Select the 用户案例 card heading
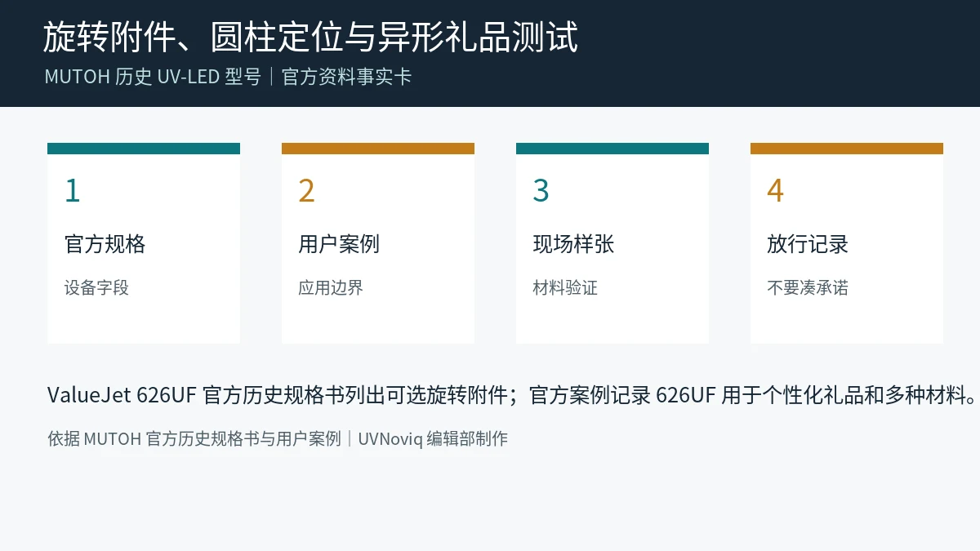 (x=339, y=244)
